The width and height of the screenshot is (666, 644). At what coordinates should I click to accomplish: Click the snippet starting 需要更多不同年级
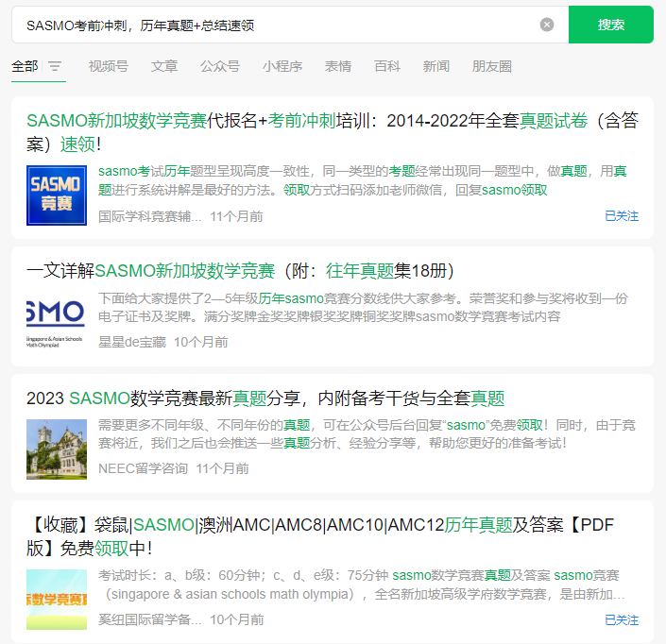point(367,433)
